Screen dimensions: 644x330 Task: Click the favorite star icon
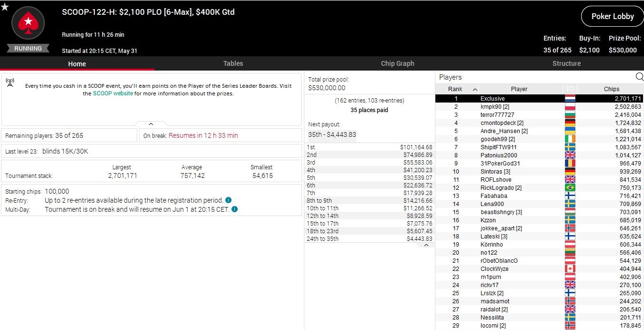coord(5,6)
